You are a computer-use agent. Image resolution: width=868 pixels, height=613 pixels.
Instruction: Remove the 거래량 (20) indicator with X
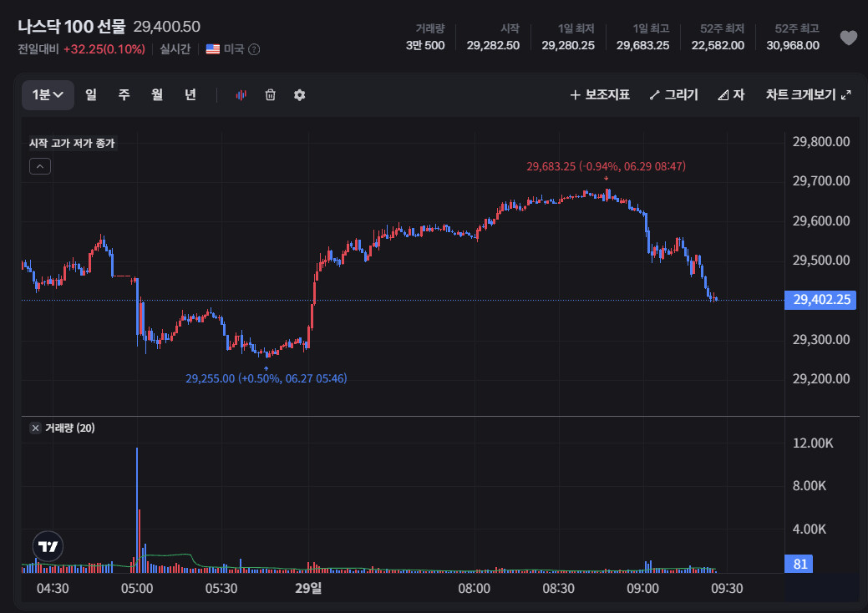point(35,428)
